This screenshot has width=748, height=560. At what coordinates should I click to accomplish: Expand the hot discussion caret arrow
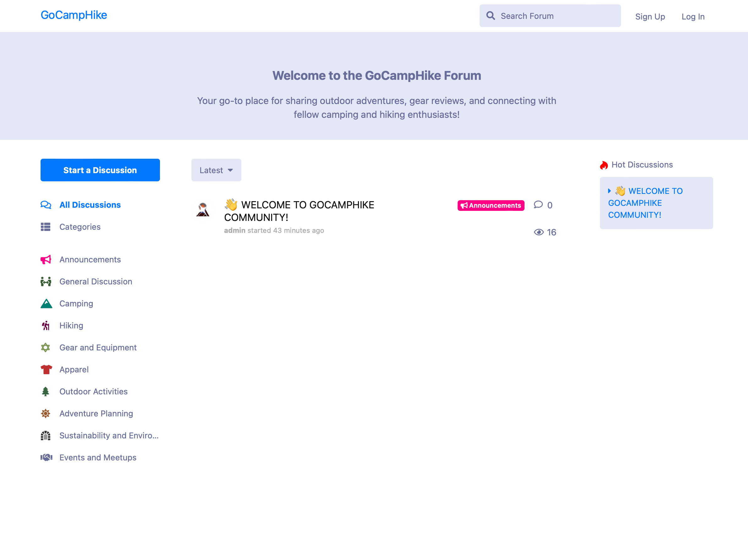pyautogui.click(x=610, y=191)
